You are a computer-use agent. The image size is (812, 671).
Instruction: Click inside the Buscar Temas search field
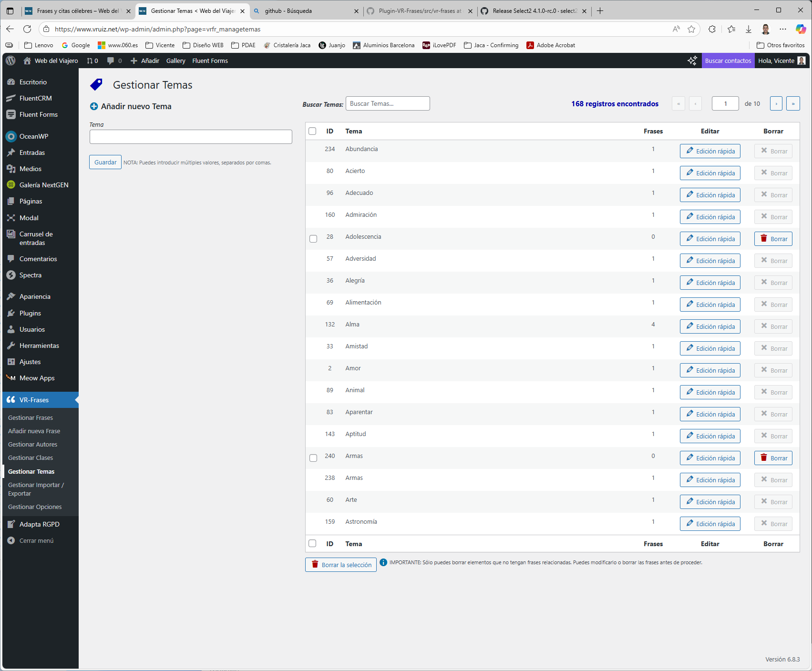click(387, 103)
